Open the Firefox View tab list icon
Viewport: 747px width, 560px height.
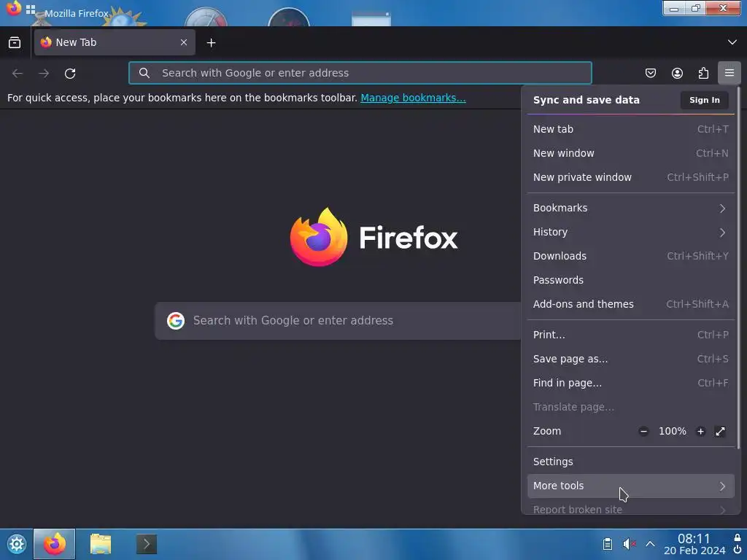click(15, 42)
